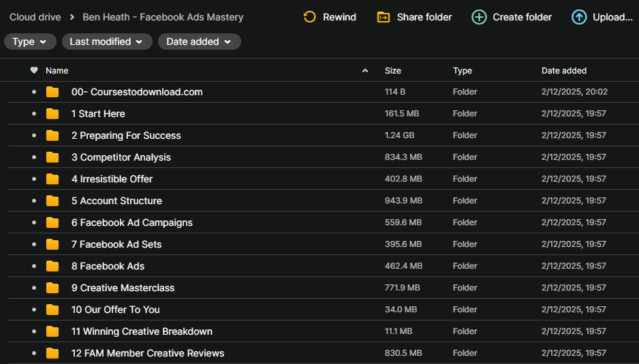Screen dimensions: 639x364
Task: Toggle favorite dot on 2 Preparing For Success
Action: [x=34, y=135]
